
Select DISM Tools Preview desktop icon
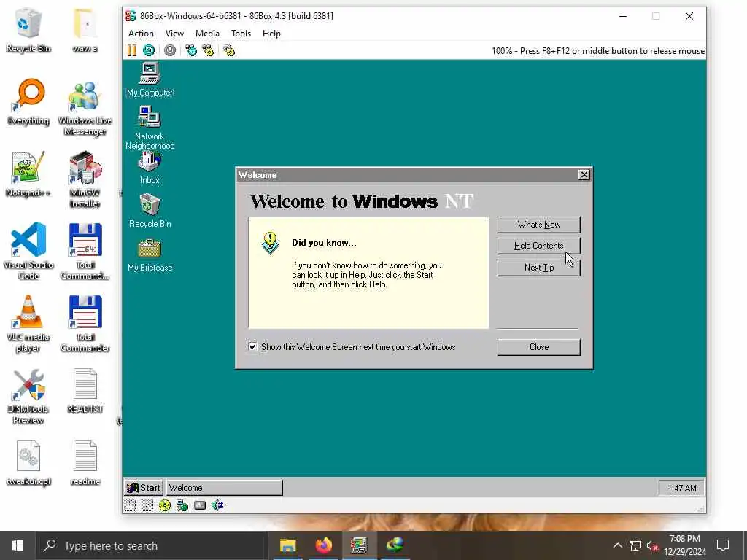(x=28, y=396)
